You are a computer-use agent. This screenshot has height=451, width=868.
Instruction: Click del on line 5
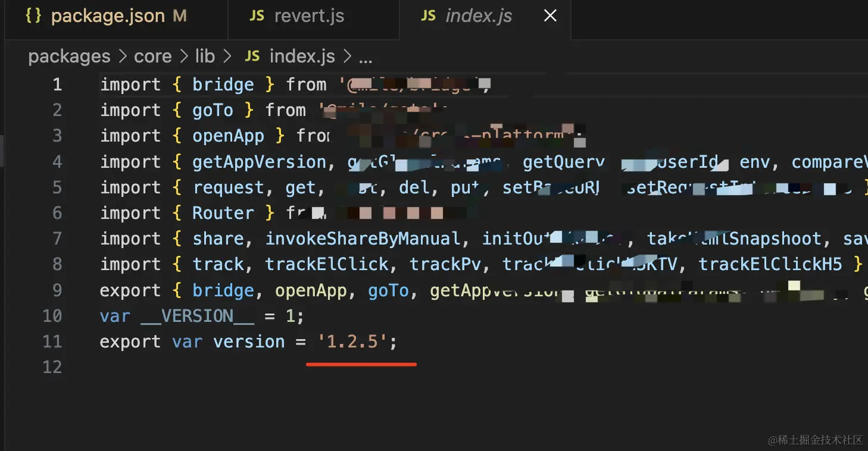(x=414, y=187)
